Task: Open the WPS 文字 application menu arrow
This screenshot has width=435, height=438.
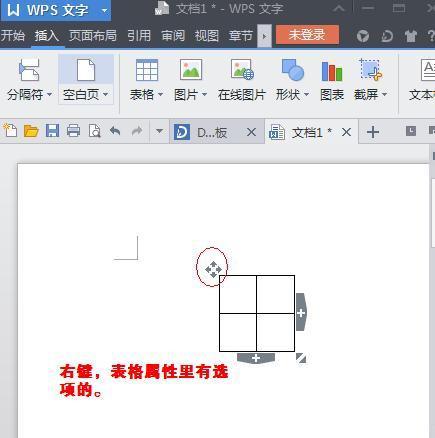Action: pos(104,10)
